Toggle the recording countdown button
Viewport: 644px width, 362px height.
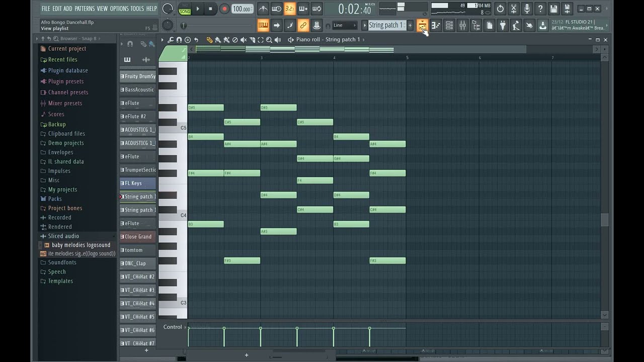click(290, 9)
